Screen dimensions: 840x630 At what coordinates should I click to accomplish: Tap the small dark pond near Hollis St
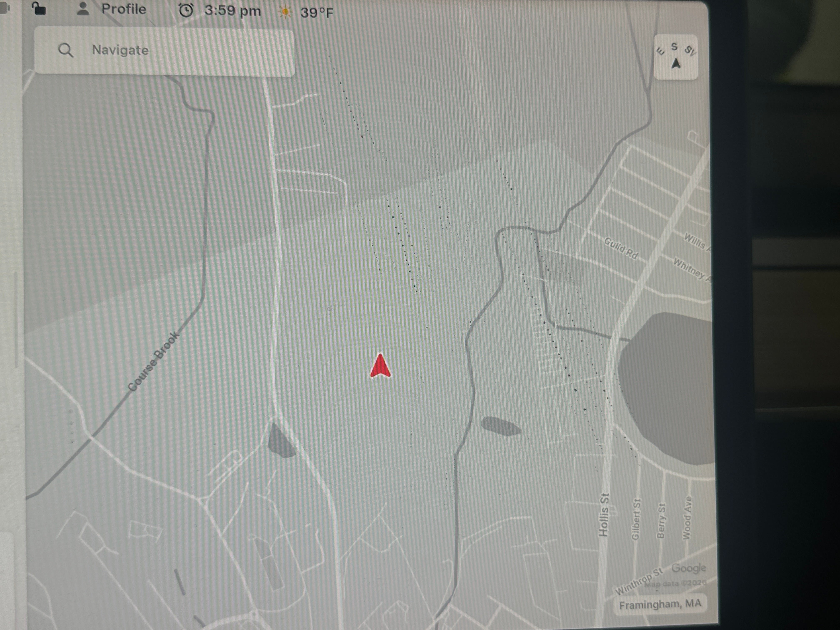click(x=500, y=426)
